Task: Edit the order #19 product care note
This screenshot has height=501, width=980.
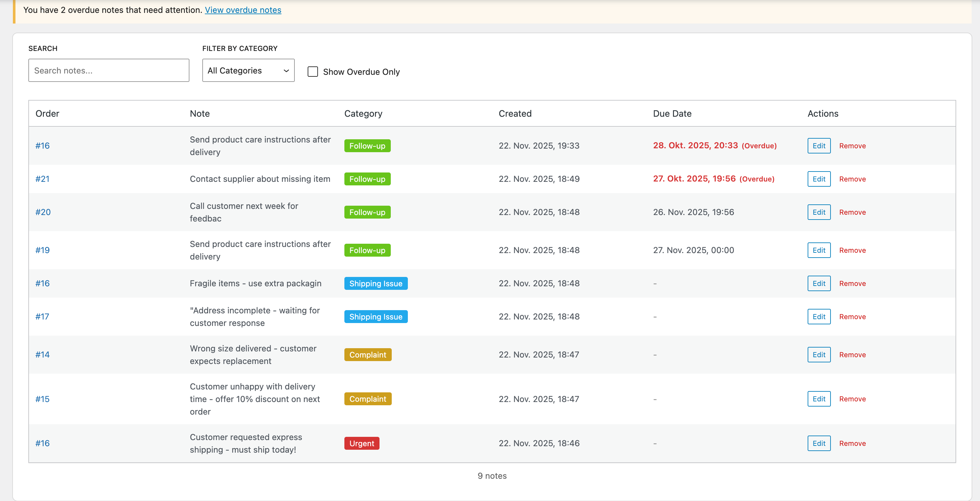Action: pos(818,250)
